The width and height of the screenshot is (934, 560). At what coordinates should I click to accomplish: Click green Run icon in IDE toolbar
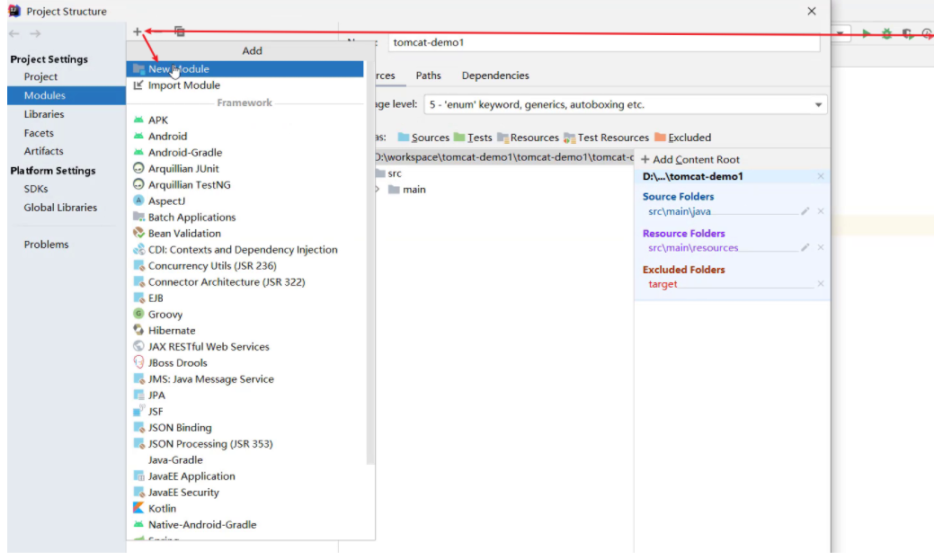coord(866,34)
